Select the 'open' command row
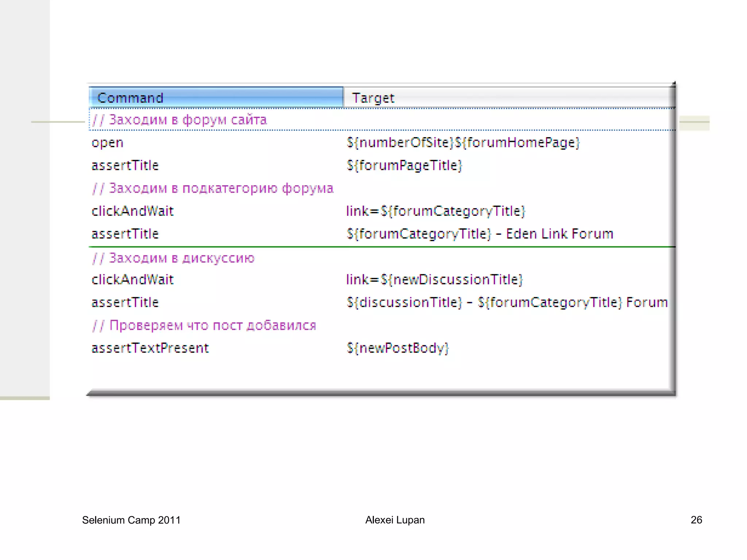 click(108, 143)
